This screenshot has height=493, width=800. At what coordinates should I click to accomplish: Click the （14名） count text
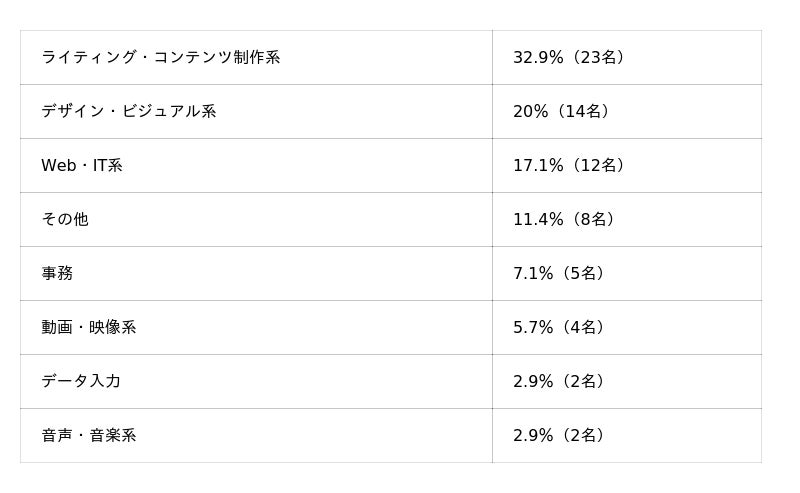[583, 112]
